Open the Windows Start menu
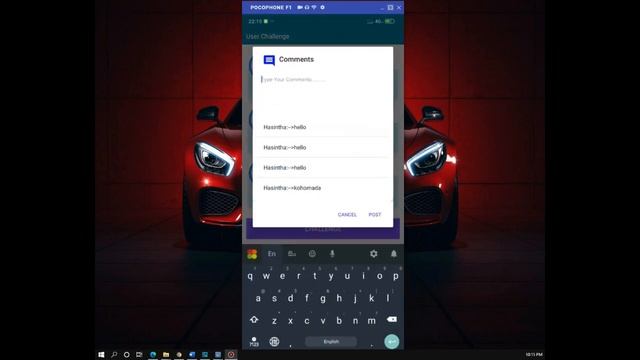Image resolution: width=640 pixels, height=360 pixels. pyautogui.click(x=101, y=354)
